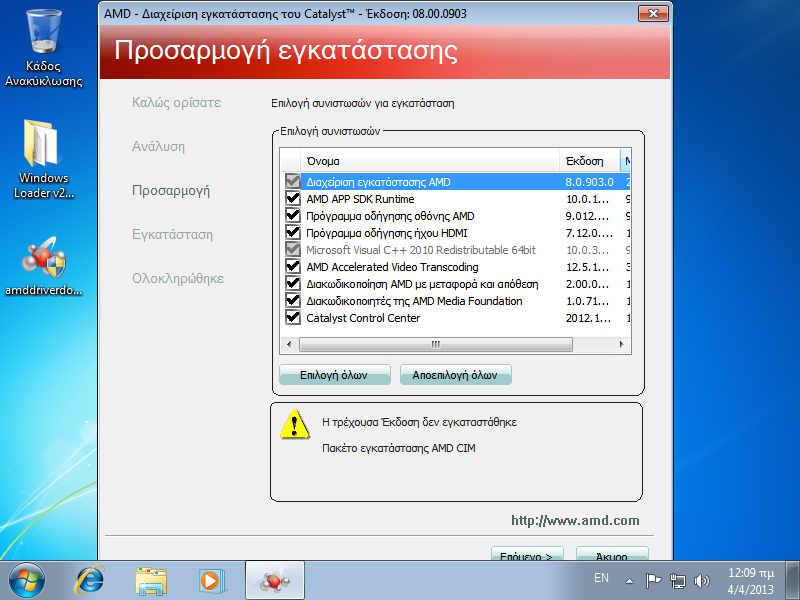Screen dimensions: 800x600
Task: Uncheck Πρόγραμμα οδήγησης ήχου HDMI checkbox
Action: 292,233
